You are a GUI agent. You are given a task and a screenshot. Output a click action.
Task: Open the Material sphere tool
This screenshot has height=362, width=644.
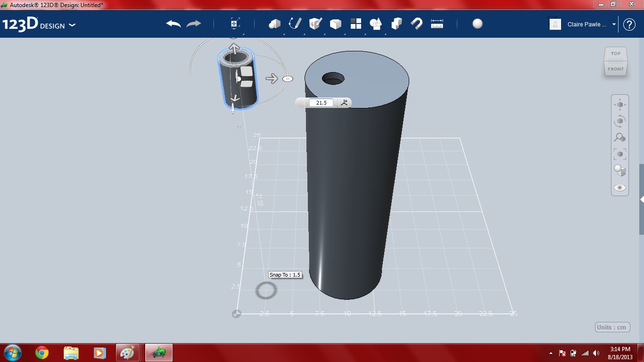pos(478,24)
